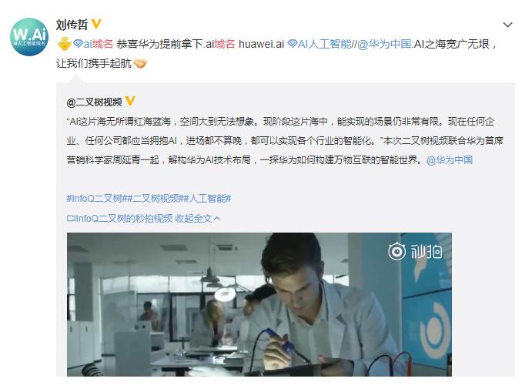Click the verified badge next to 二叉树视频
Image resolution: width=532 pixels, height=392 pixels.
point(130,101)
